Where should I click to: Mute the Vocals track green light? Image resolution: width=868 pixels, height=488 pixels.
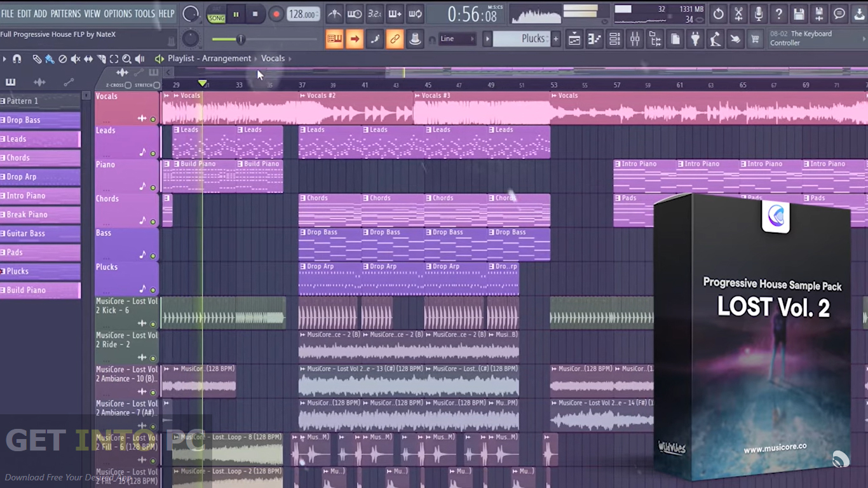point(153,119)
